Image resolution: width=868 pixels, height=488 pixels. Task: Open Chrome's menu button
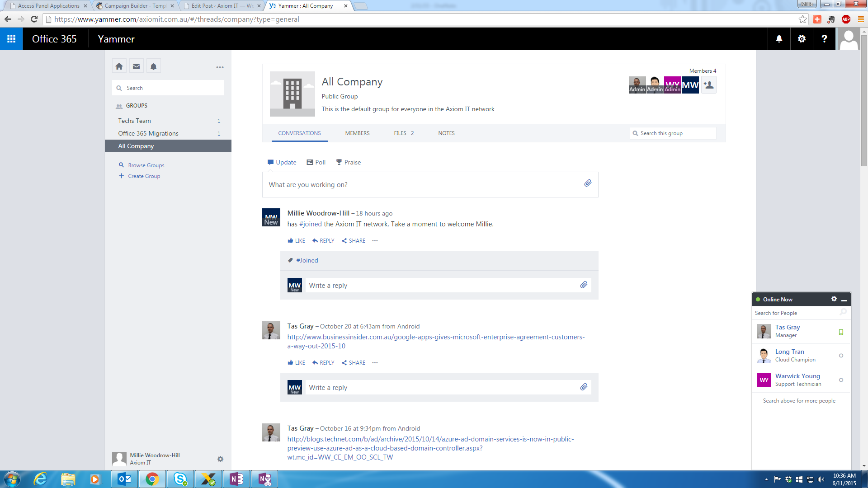pos(861,19)
